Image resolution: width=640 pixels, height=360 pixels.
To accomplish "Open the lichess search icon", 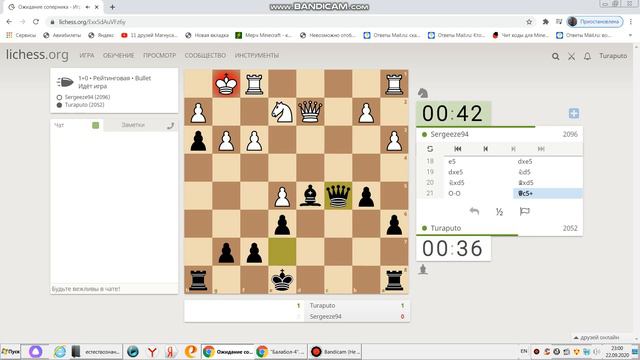I will [556, 56].
